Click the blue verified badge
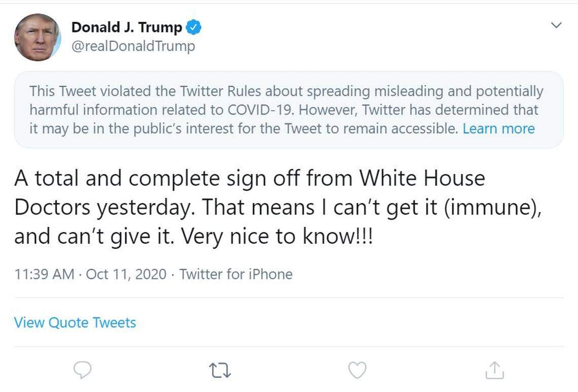Viewport: 578px width, 392px height. [194, 27]
